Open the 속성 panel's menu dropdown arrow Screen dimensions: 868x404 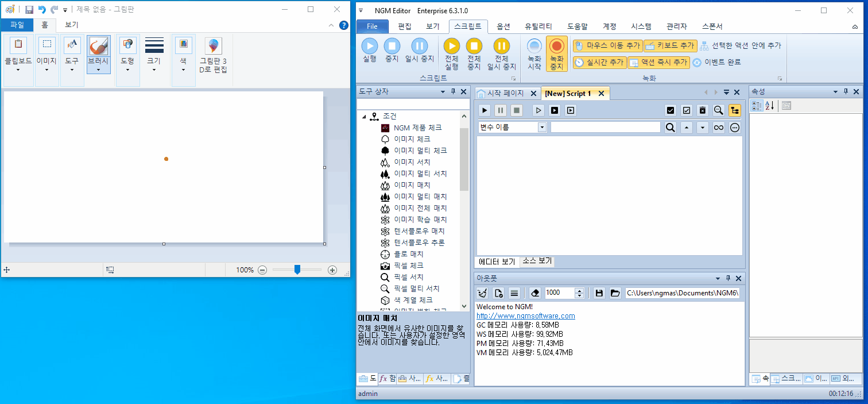coord(836,92)
